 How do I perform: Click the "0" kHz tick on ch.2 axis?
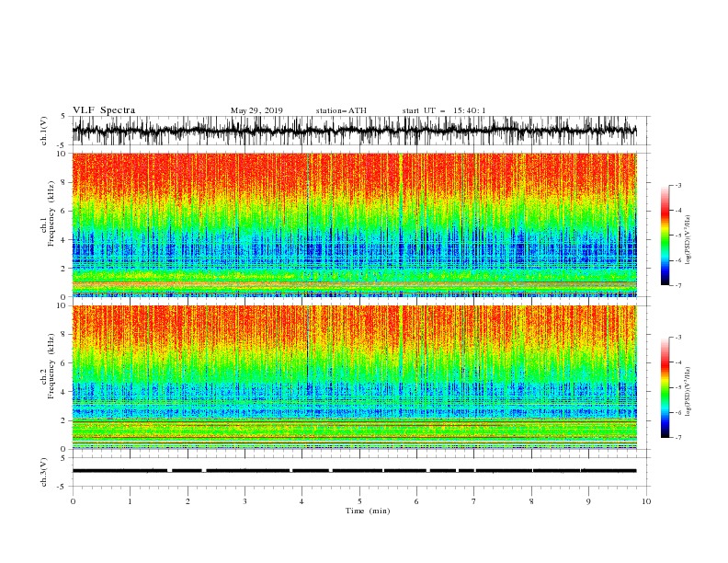[63, 449]
